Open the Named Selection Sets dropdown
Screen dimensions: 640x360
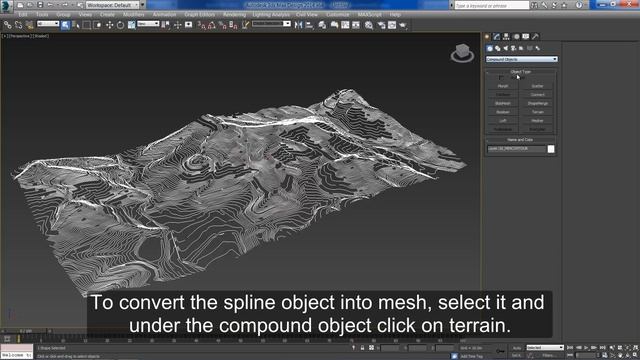[271, 24]
